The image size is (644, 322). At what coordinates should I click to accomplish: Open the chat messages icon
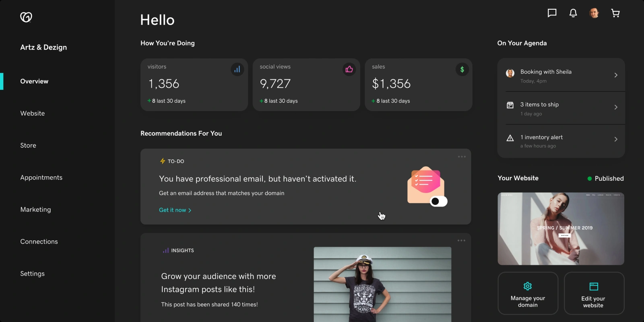tap(552, 13)
